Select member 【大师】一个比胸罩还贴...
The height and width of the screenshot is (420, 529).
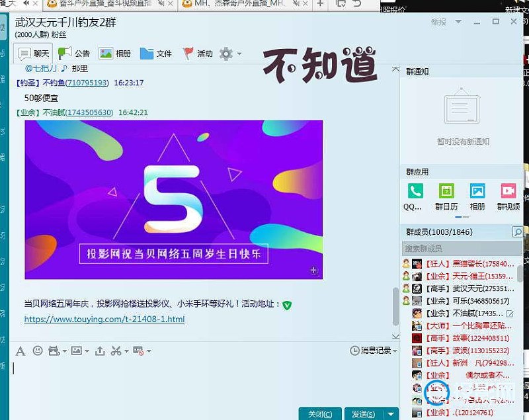click(x=461, y=326)
